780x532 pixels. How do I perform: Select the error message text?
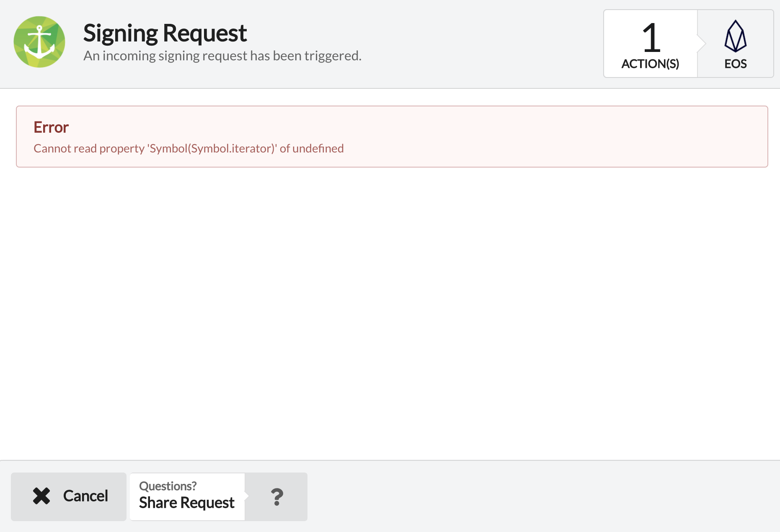click(188, 148)
